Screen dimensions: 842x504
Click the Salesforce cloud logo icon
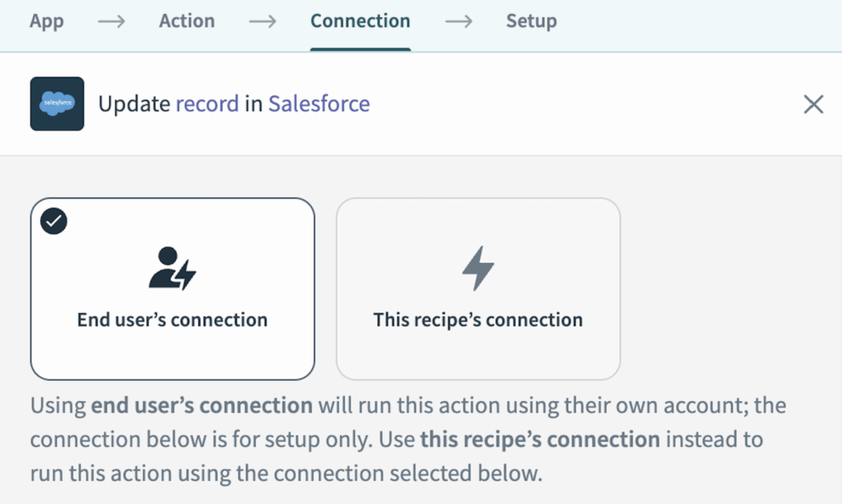coord(57,104)
